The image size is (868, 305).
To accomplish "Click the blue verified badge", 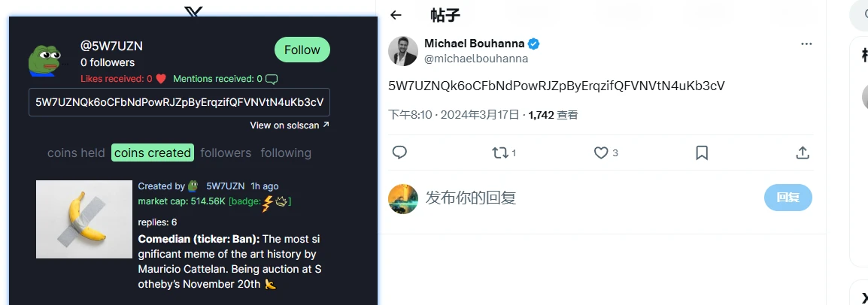I will coord(534,43).
